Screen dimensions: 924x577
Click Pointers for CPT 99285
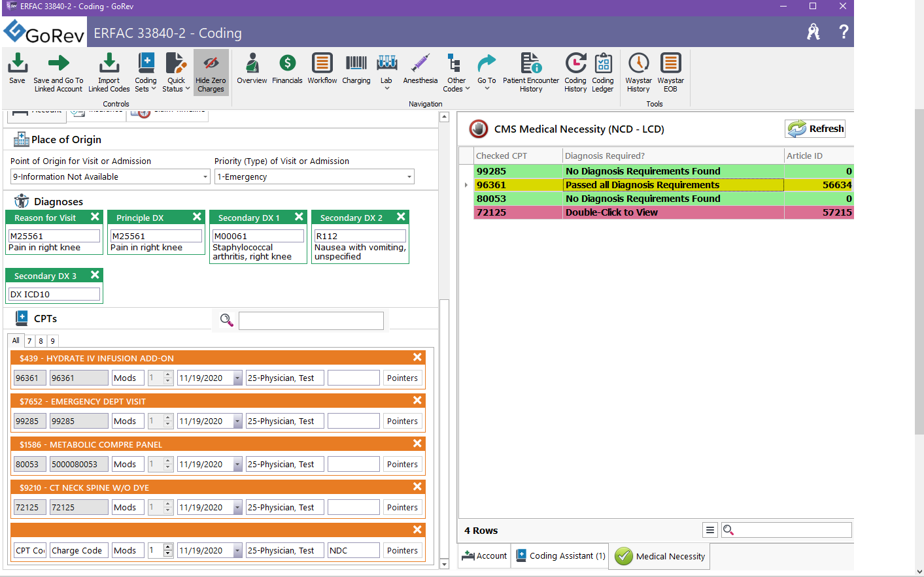point(403,421)
